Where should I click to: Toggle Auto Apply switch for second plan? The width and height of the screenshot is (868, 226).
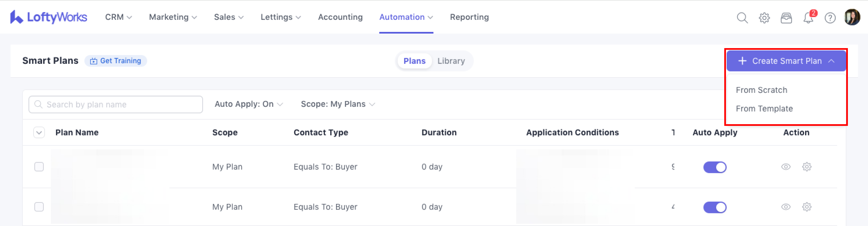pos(715,207)
